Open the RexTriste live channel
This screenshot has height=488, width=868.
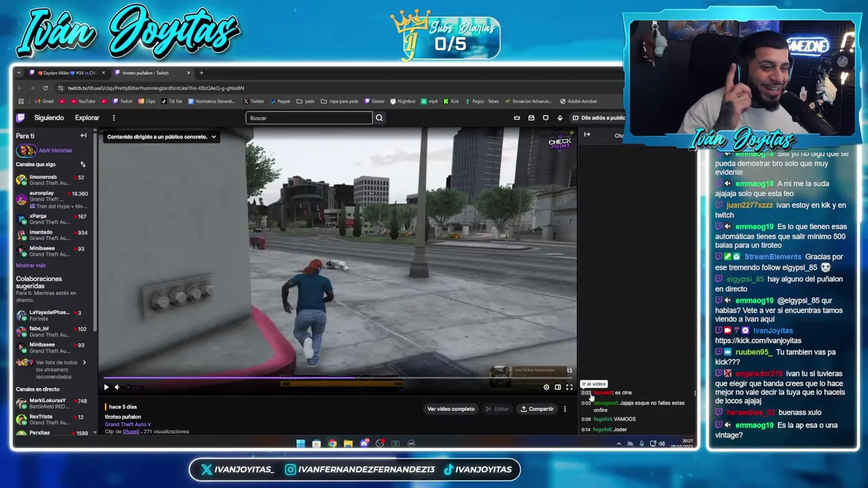click(53, 420)
